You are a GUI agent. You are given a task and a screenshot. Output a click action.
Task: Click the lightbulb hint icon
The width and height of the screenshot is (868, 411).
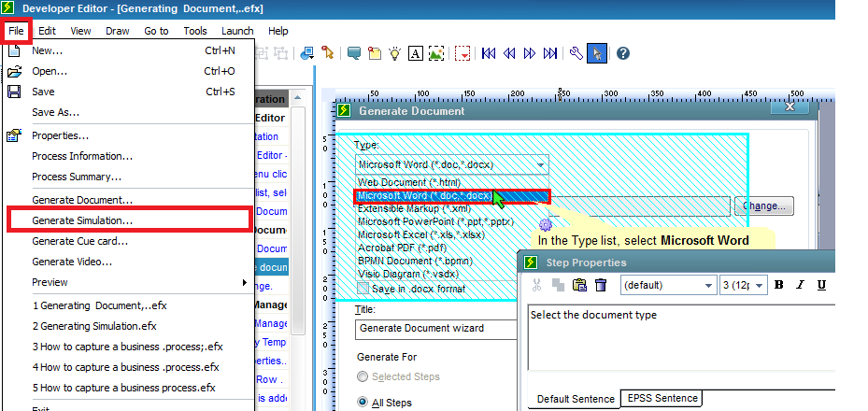pos(394,53)
